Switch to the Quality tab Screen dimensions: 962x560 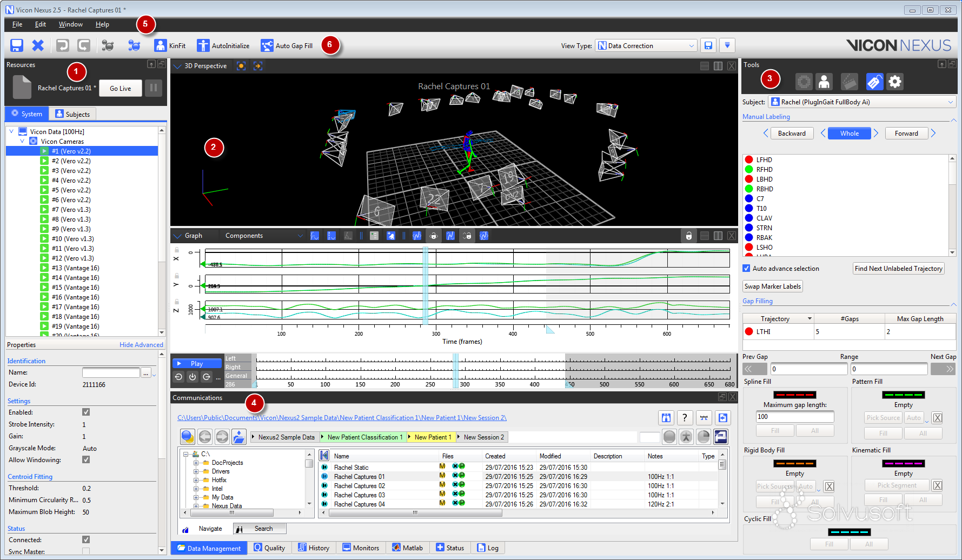[x=269, y=548]
